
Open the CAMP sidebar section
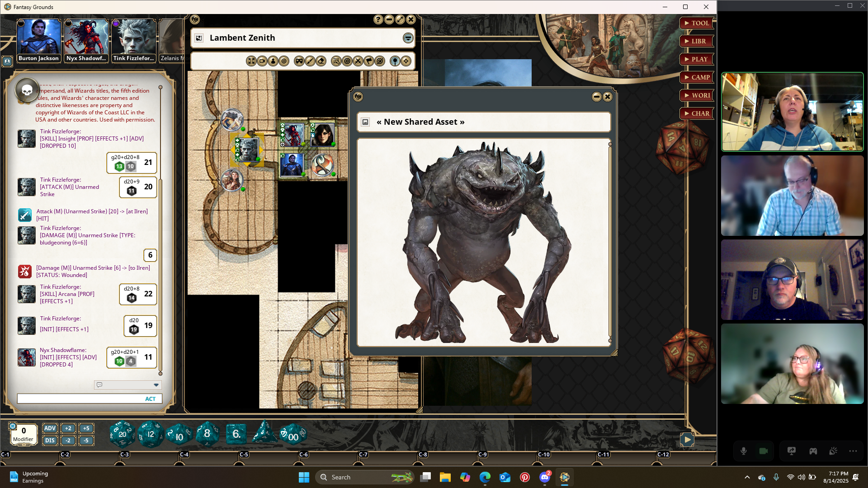[697, 77]
